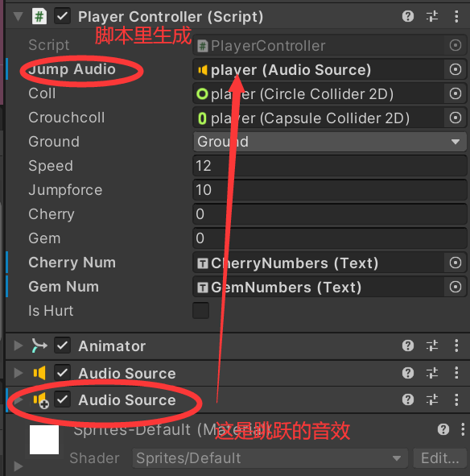Select object for Gem Num field

[456, 287]
